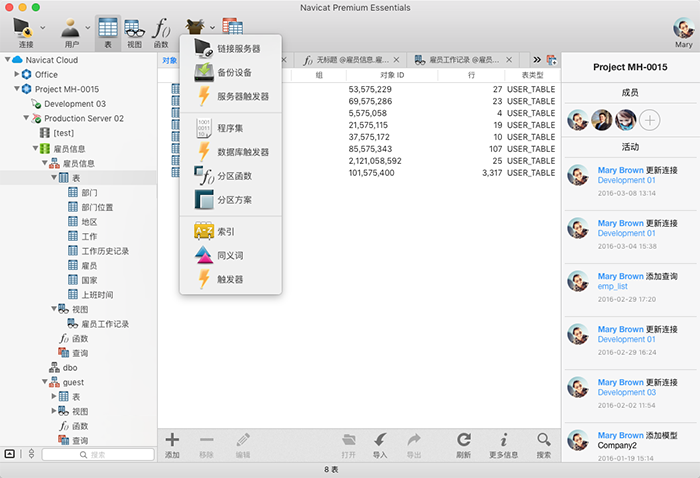Open Company2 in the activity list
This screenshot has width=700, height=478.
617,445
